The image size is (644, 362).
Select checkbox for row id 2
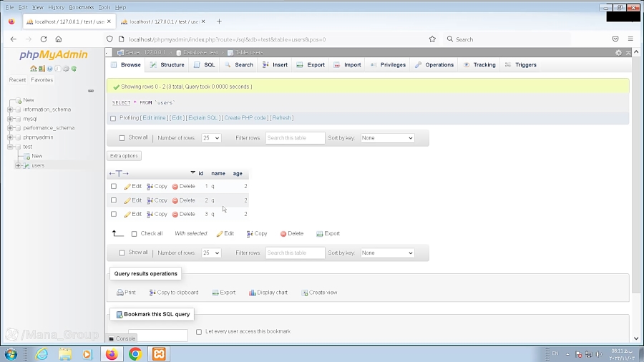tap(114, 200)
